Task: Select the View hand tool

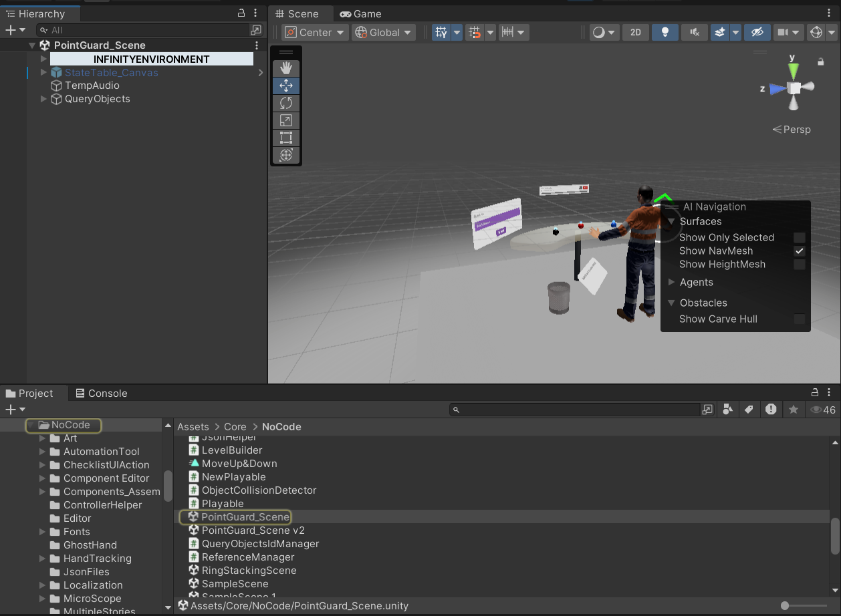Action: 286,67
